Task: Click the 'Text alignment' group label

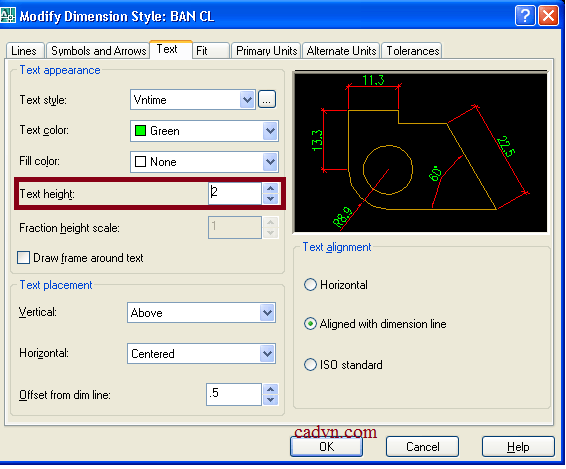Action: [337, 247]
